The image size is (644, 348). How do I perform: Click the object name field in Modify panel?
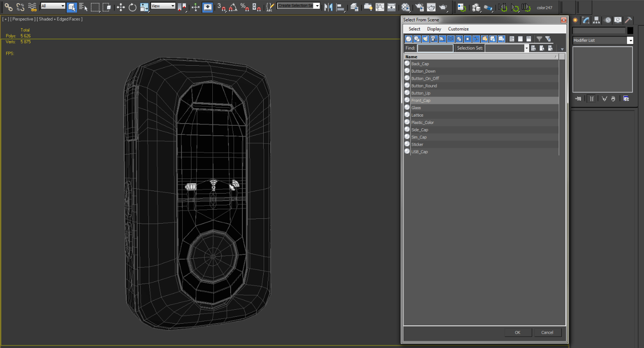(599, 30)
